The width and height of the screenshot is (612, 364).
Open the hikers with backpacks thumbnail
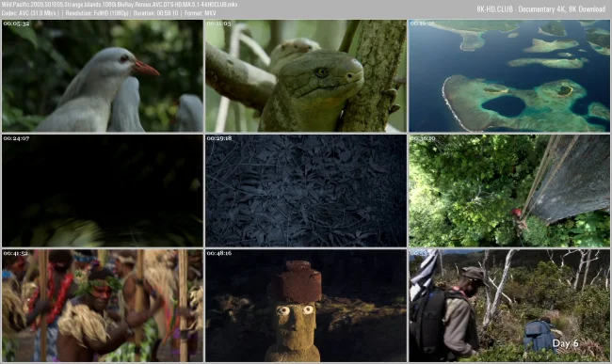pos(509,306)
